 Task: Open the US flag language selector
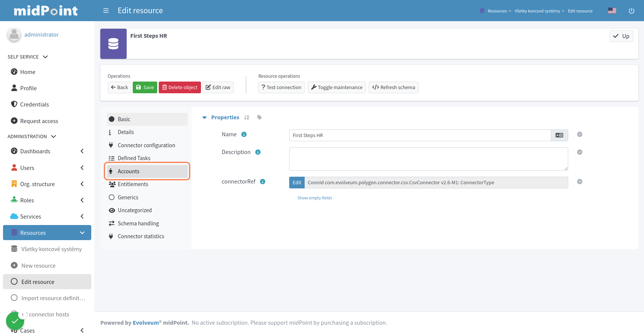[x=612, y=11]
